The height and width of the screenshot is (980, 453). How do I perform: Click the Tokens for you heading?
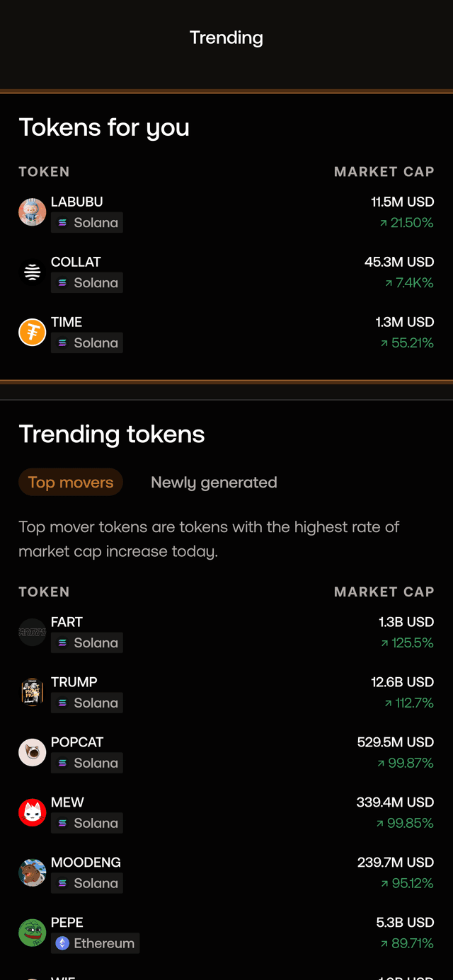point(103,127)
